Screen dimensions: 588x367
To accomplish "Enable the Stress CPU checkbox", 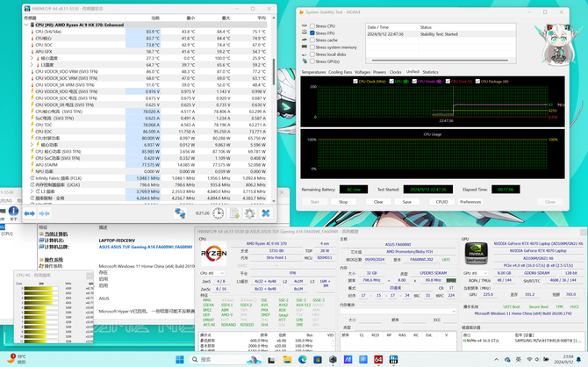I will pos(312,25).
